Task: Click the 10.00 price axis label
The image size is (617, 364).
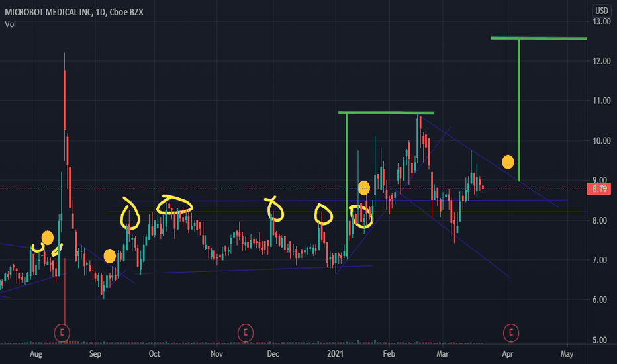Action: coord(602,141)
